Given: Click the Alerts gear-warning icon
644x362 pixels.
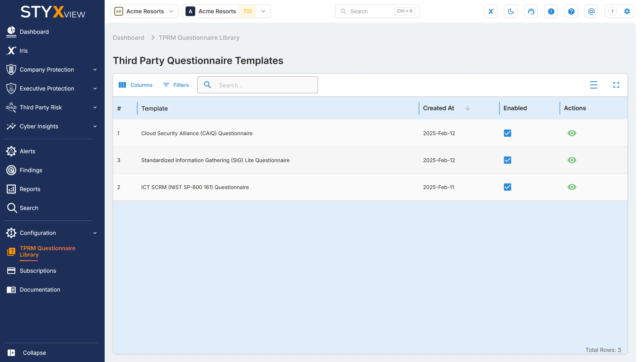Looking at the screenshot, I should (x=11, y=151).
